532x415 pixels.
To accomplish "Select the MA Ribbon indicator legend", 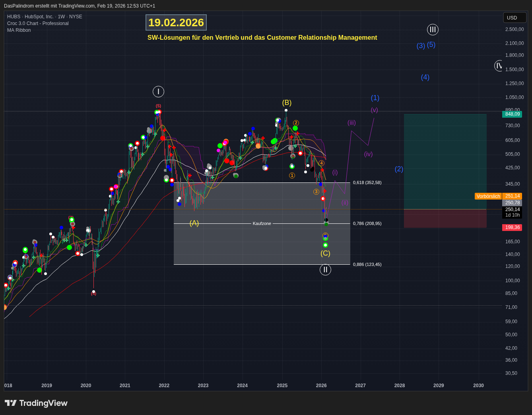I will click(x=19, y=30).
